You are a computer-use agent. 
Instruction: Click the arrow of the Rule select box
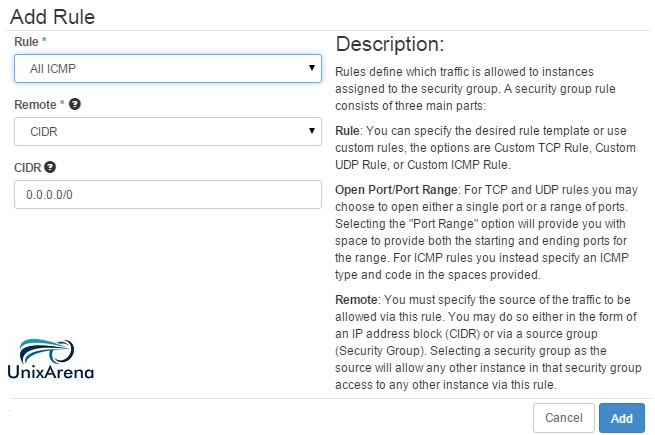312,68
